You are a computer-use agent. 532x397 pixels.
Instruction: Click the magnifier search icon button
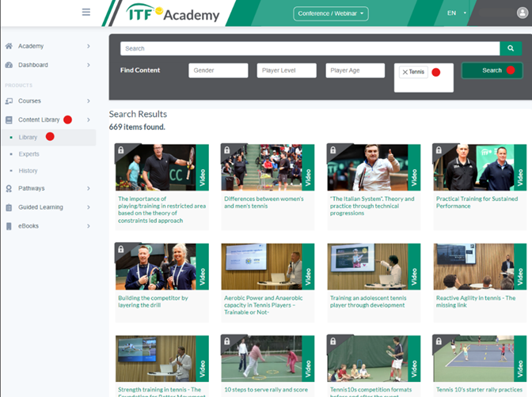point(511,48)
